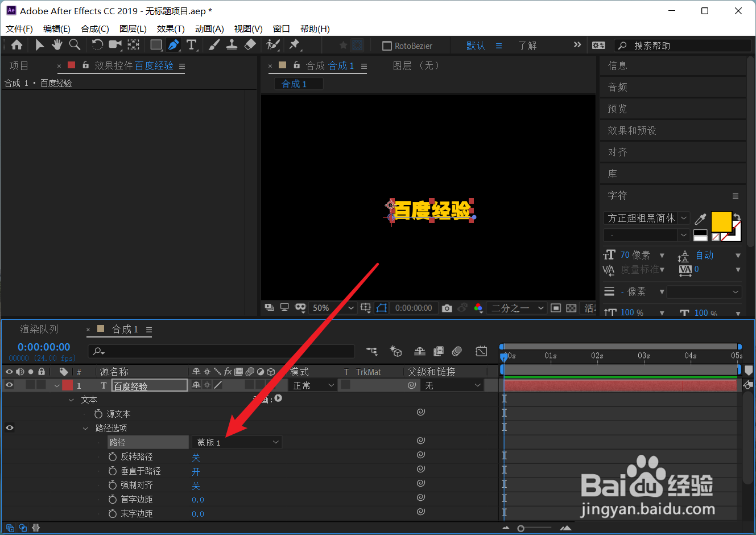
Task: Open the graph editor icon in timeline
Action: pos(481,351)
